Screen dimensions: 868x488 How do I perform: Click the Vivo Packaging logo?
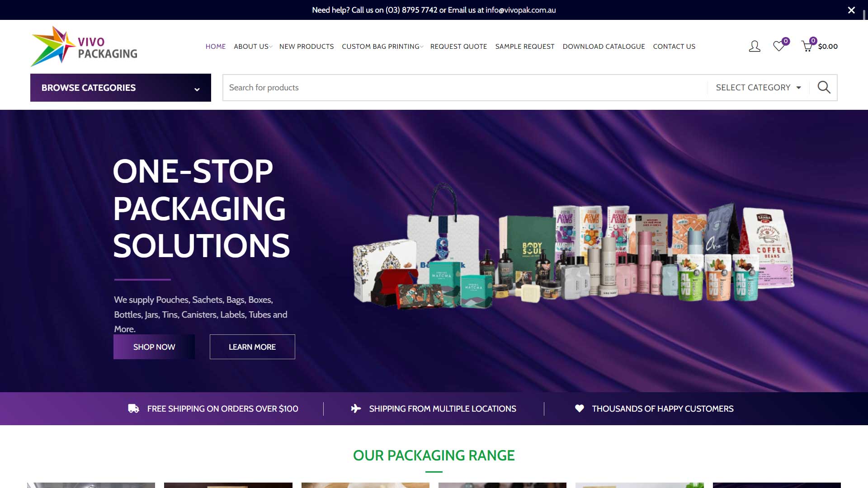(x=84, y=47)
